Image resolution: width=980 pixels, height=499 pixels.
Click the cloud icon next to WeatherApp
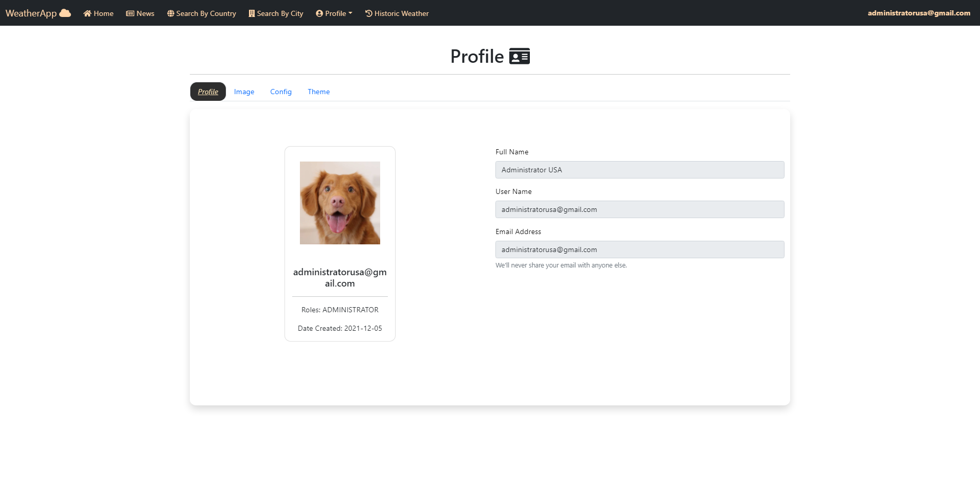(x=64, y=12)
